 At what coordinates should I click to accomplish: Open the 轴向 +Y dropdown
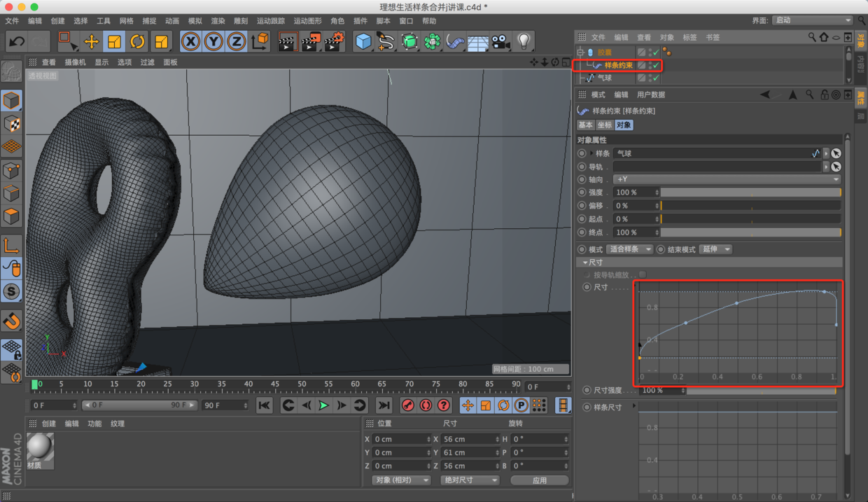727,179
